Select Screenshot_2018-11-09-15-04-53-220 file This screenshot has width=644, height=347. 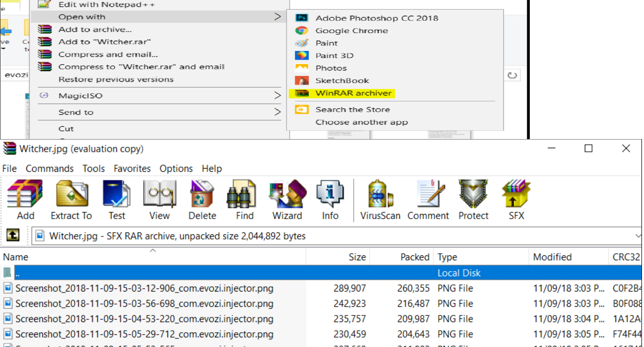[144, 319]
